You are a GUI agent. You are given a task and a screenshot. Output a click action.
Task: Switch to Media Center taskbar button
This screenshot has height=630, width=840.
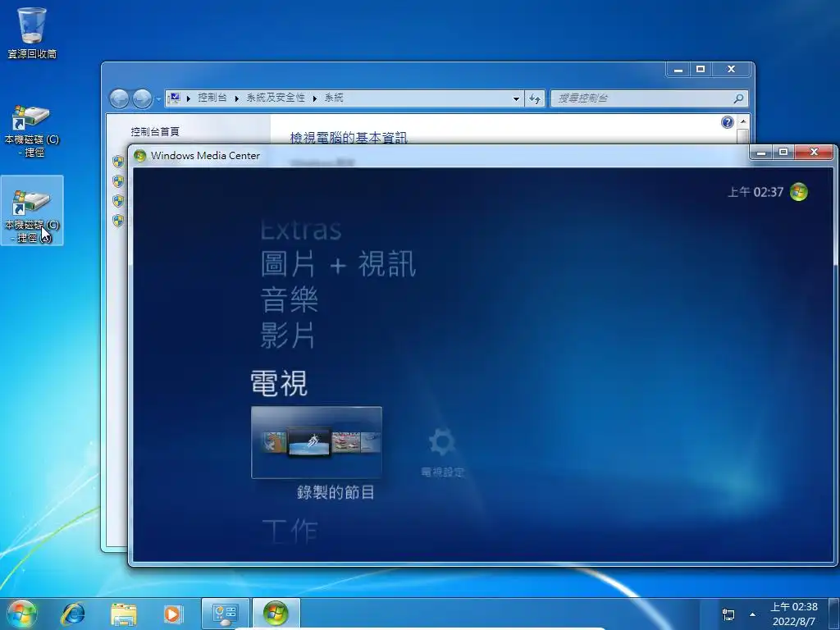point(276,614)
